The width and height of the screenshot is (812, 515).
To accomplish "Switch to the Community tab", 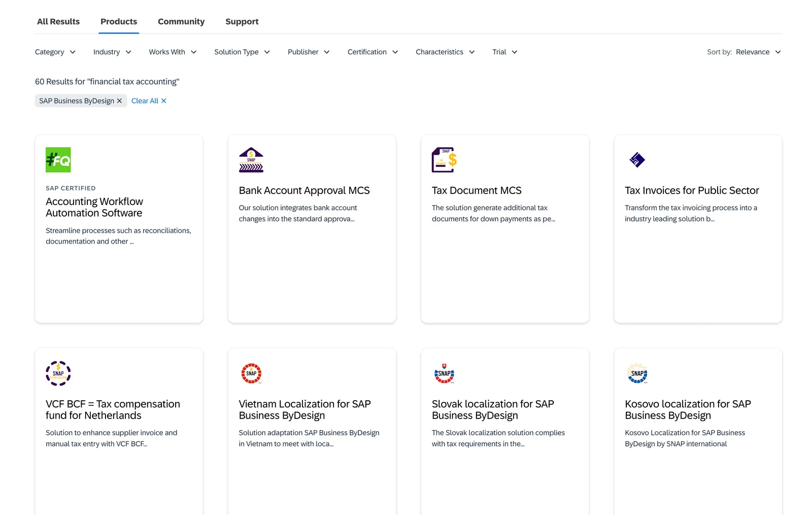I will [181, 21].
